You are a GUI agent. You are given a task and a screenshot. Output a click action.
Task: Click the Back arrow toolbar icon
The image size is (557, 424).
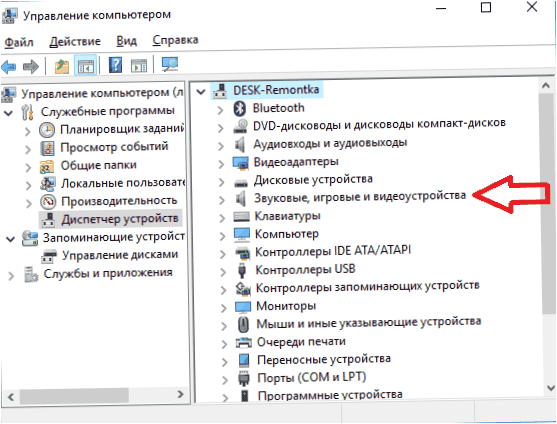[x=9, y=66]
